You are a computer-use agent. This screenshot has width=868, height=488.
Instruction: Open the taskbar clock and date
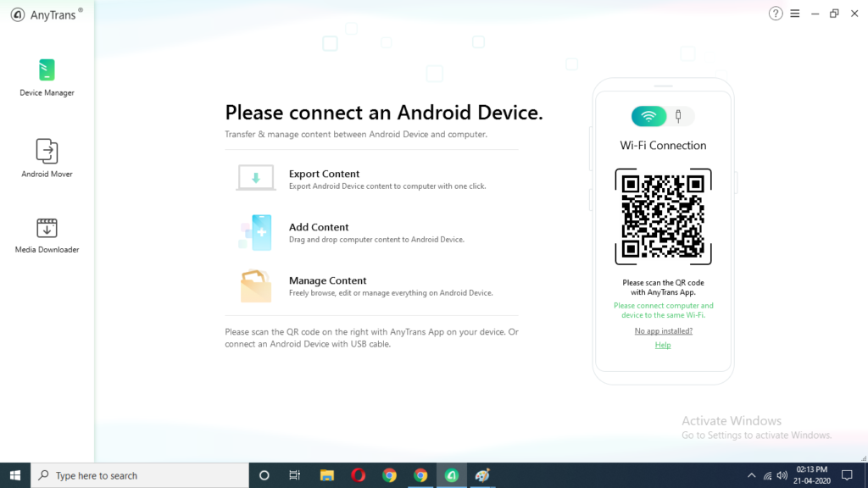811,475
